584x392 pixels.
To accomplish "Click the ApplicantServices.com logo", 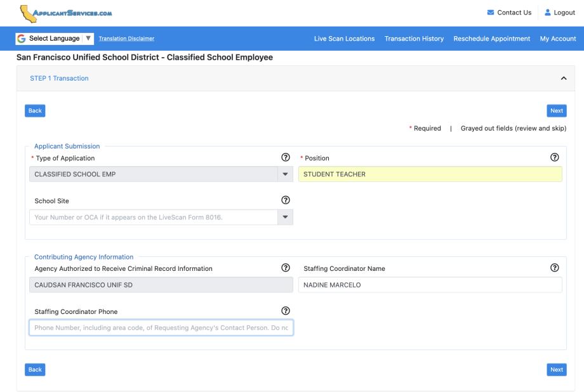I will click(65, 13).
